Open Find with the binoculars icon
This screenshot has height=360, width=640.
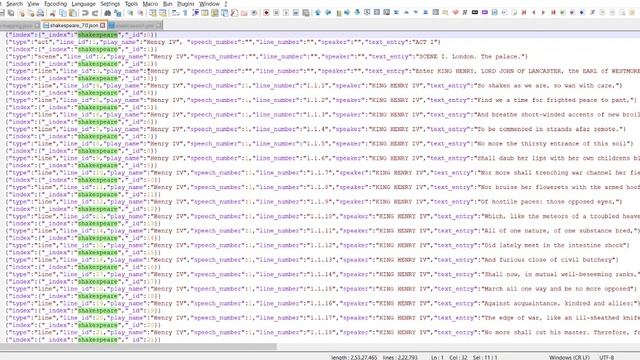tap(107, 13)
